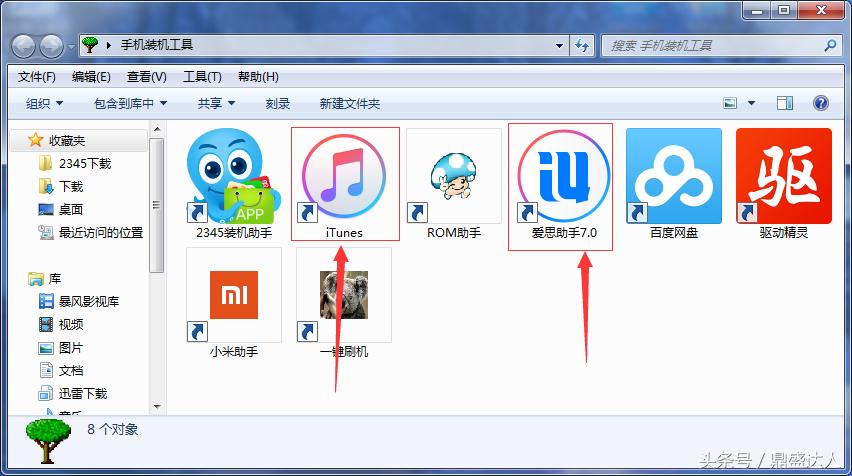The width and height of the screenshot is (852, 476).
Task: Click the breadcrumb arrow before 手机装机工具
Action: pos(109,45)
